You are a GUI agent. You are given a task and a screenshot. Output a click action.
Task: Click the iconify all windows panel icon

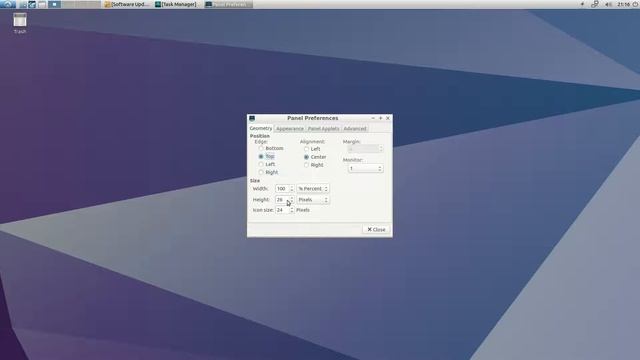[42, 4]
